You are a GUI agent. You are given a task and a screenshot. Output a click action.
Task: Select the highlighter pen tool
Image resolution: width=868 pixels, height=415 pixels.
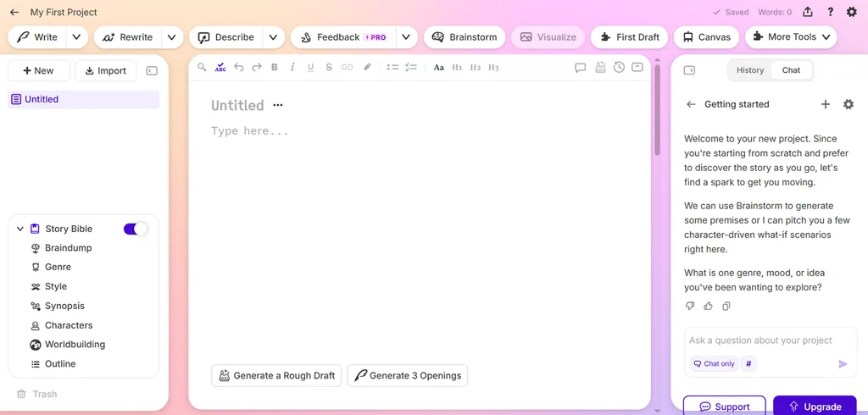coord(367,67)
